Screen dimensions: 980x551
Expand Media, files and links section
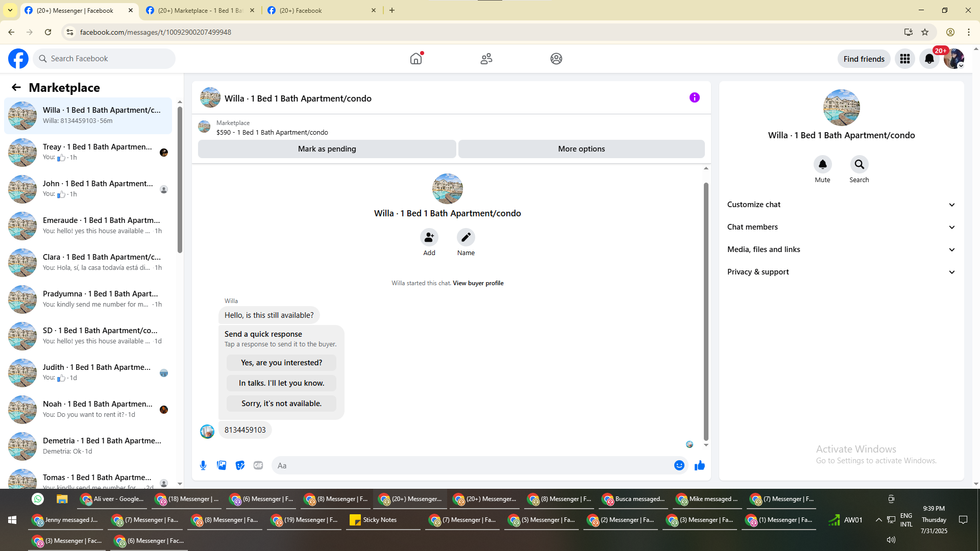coord(841,249)
